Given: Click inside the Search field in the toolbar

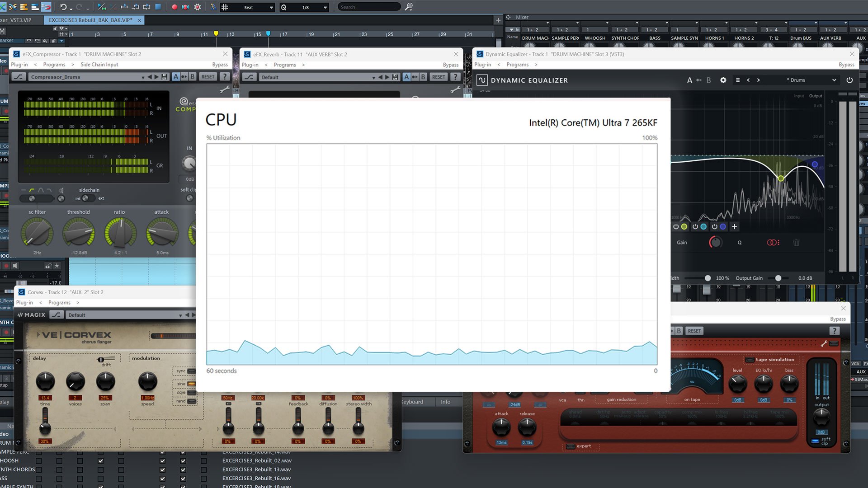Looking at the screenshot, I should pos(368,7).
